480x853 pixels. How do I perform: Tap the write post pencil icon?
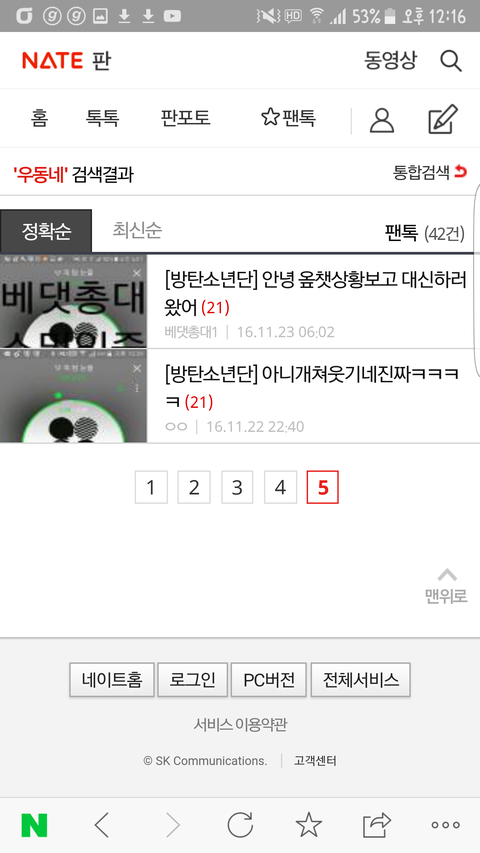[443, 120]
